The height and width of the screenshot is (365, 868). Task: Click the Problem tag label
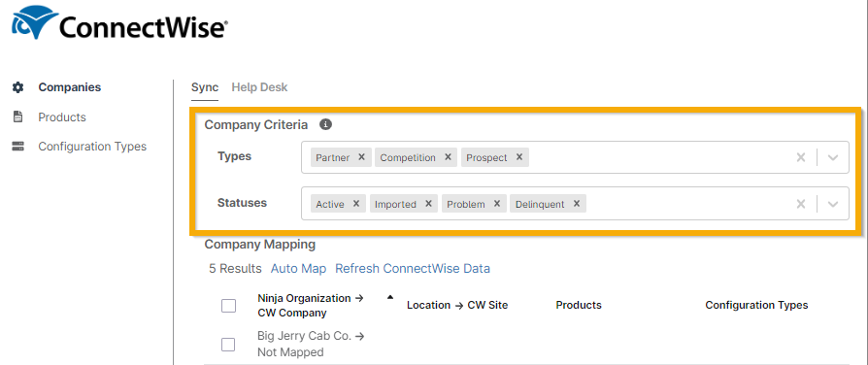point(466,205)
